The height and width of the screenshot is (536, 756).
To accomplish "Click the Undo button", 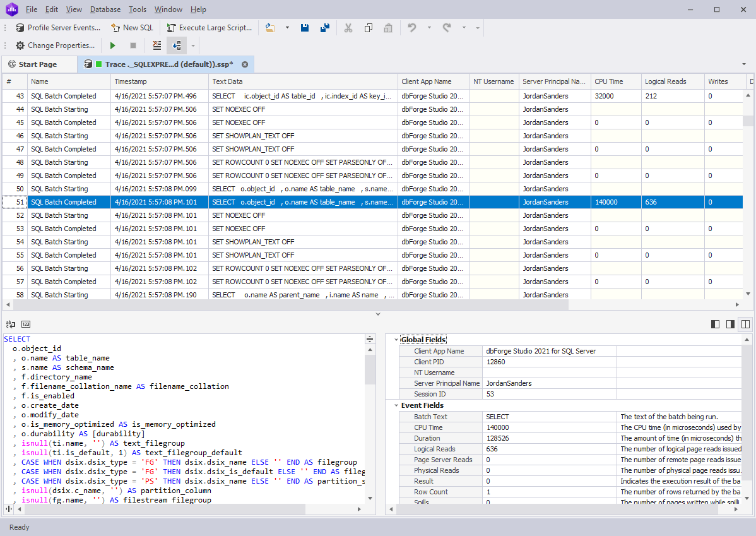I will [411, 27].
